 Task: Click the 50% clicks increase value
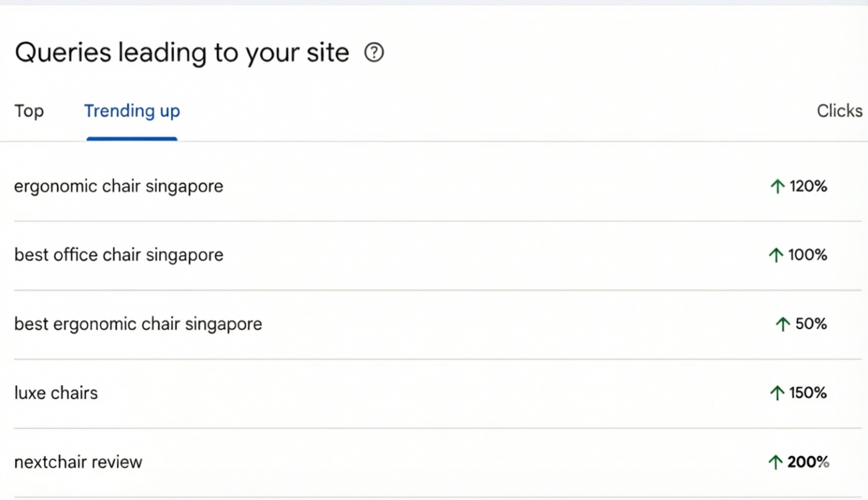coord(811,324)
